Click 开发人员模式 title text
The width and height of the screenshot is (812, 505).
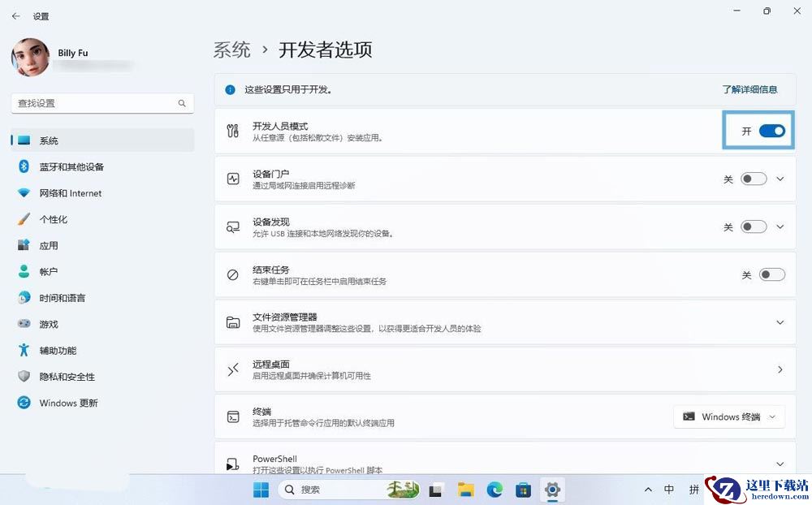click(x=280, y=127)
